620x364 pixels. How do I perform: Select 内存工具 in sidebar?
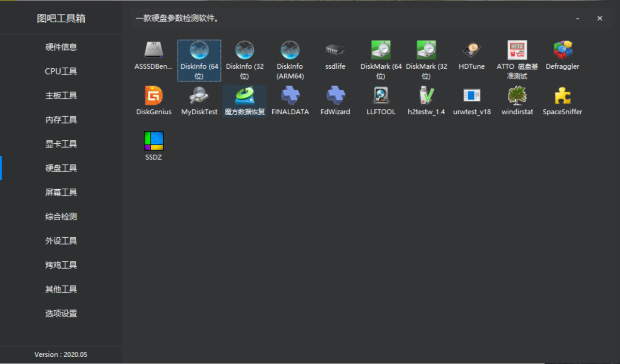[61, 120]
